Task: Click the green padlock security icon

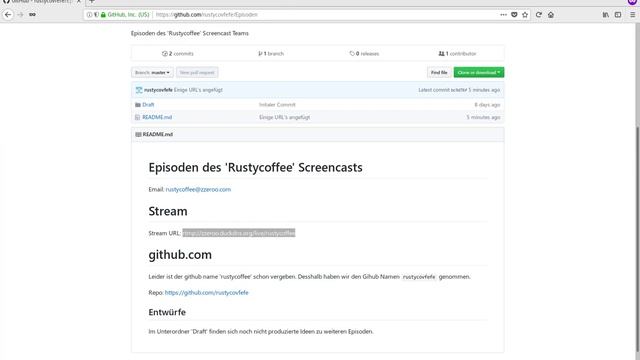Action: pos(103,15)
